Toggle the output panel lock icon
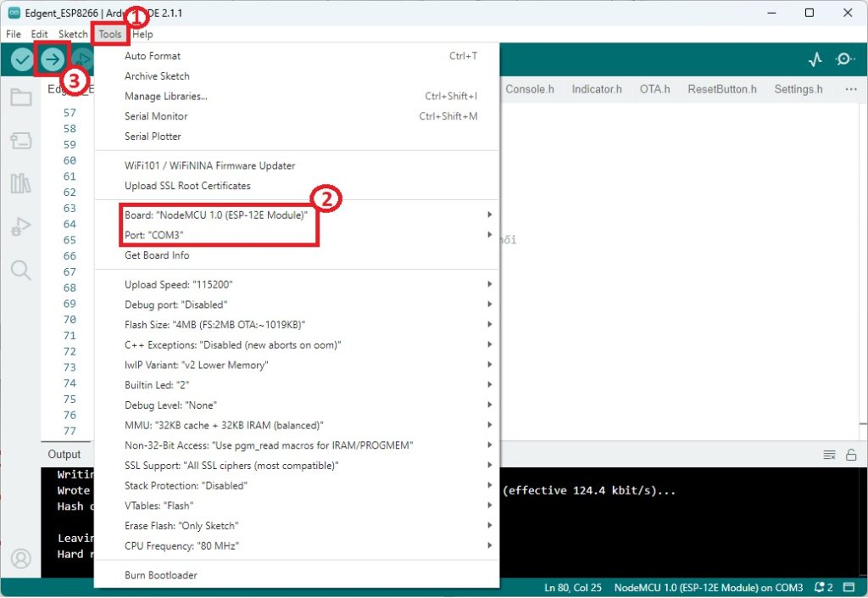This screenshot has height=598, width=868. [x=851, y=455]
